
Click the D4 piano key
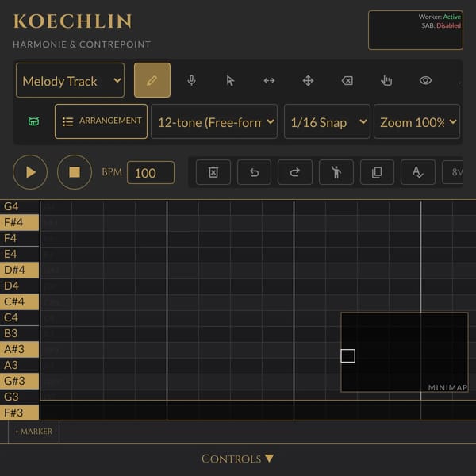click(x=19, y=286)
